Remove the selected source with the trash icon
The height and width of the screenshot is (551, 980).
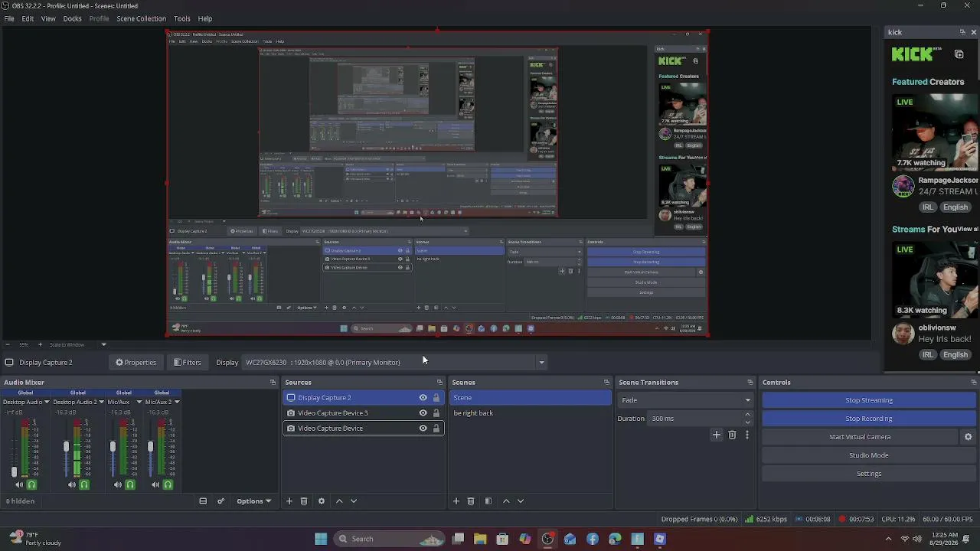(x=304, y=501)
